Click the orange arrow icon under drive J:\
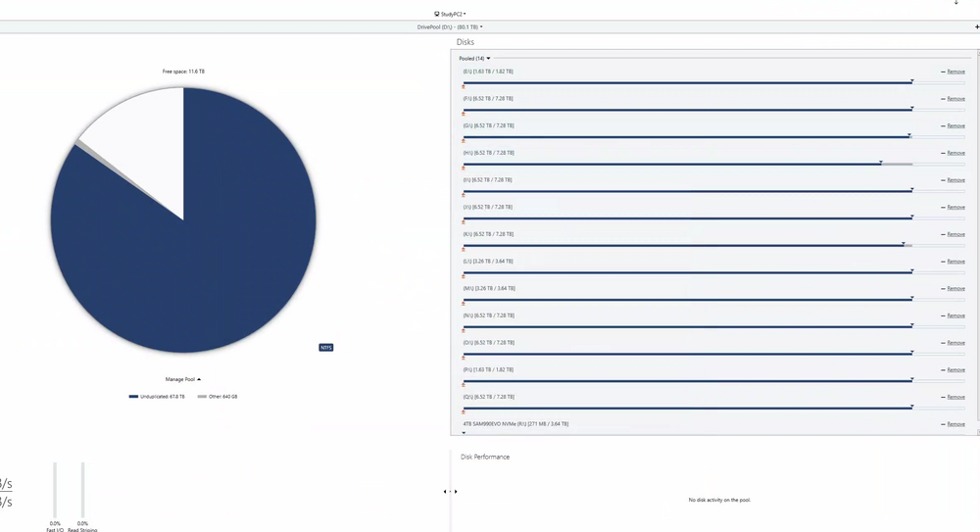This screenshot has height=532, width=980. point(464,222)
